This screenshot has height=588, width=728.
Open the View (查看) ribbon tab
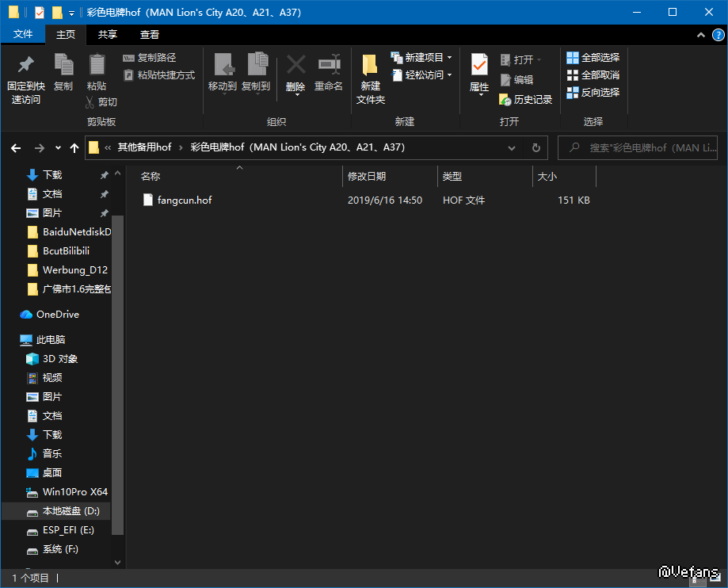pyautogui.click(x=150, y=35)
